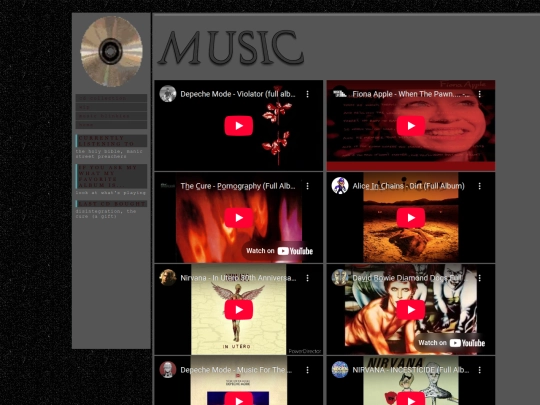Image resolution: width=540 pixels, height=405 pixels.
Task: Play The Cure Pornography album video
Action: click(x=239, y=218)
